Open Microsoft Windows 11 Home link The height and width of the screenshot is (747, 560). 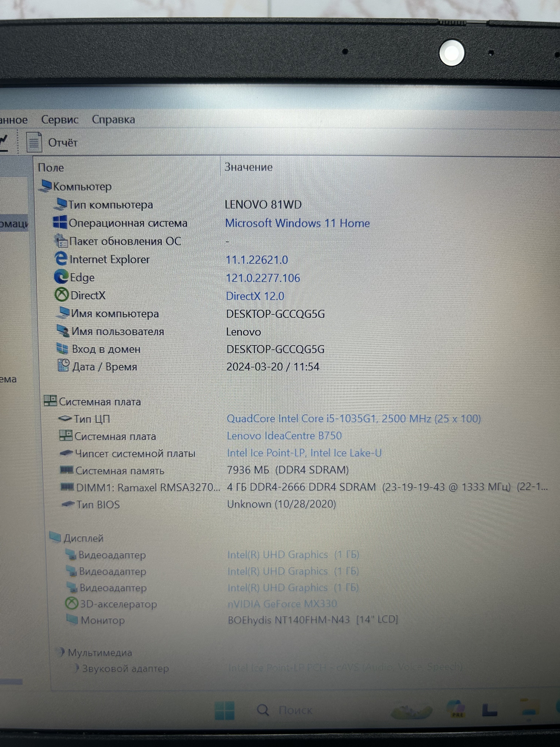(x=297, y=223)
